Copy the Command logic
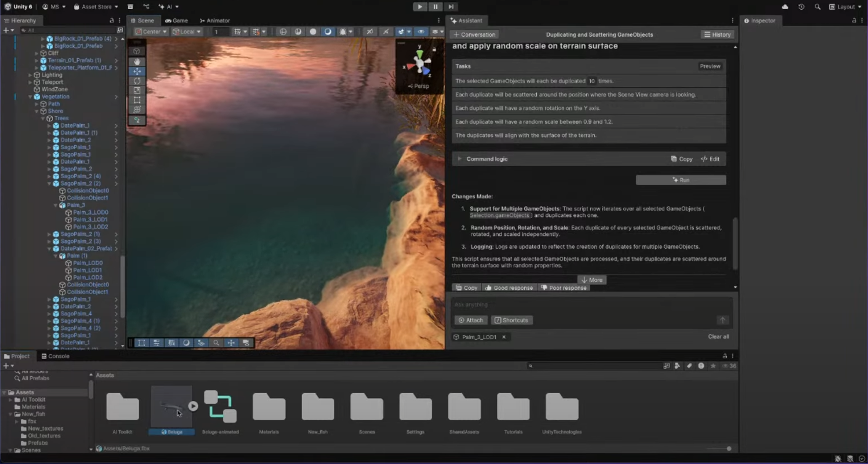 682,159
